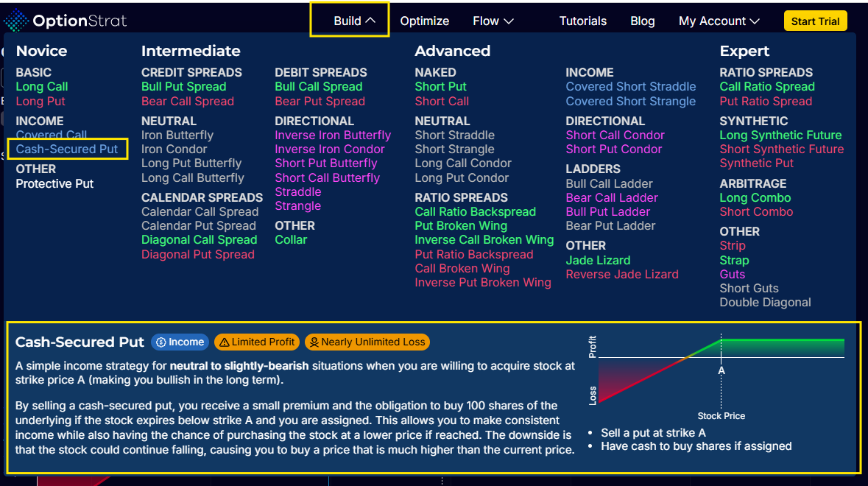Image resolution: width=868 pixels, height=486 pixels.
Task: Select Calendar Put Spread
Action: (199, 226)
